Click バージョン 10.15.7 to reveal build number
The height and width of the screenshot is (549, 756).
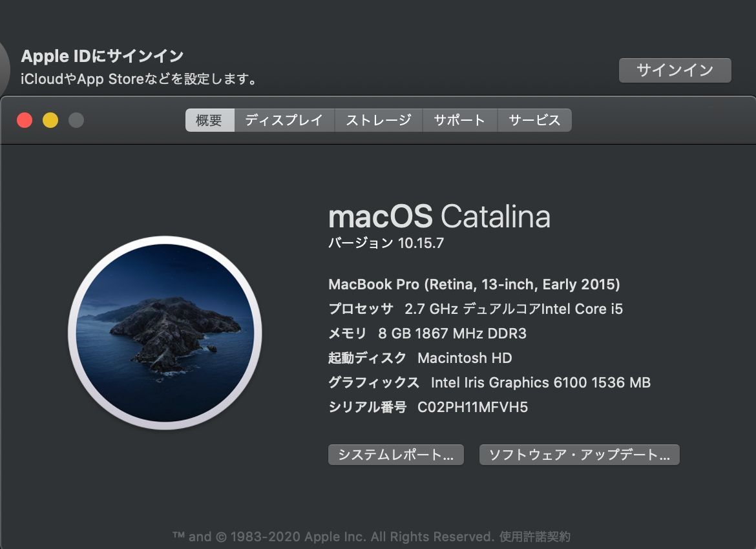(386, 243)
